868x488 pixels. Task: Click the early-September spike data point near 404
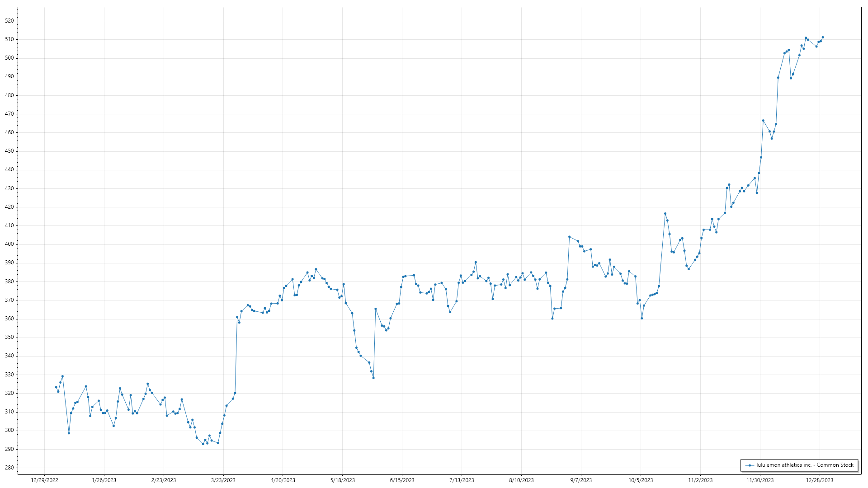[569, 237]
